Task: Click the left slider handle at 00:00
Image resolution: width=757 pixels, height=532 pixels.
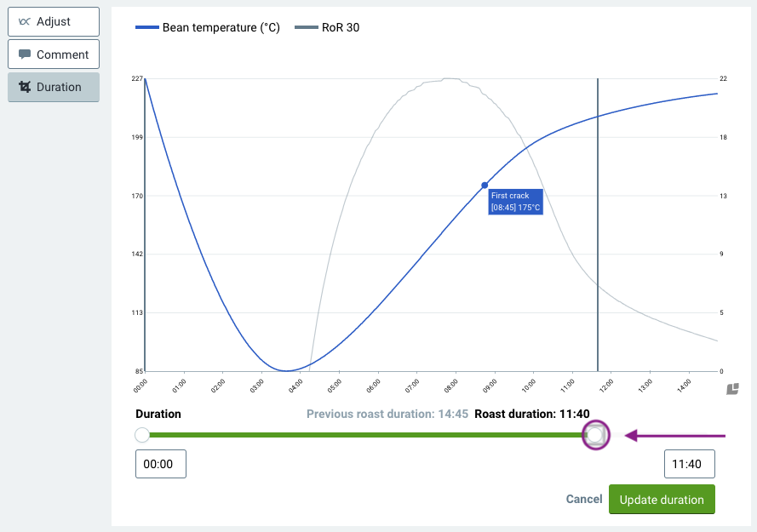Action: click(142, 435)
